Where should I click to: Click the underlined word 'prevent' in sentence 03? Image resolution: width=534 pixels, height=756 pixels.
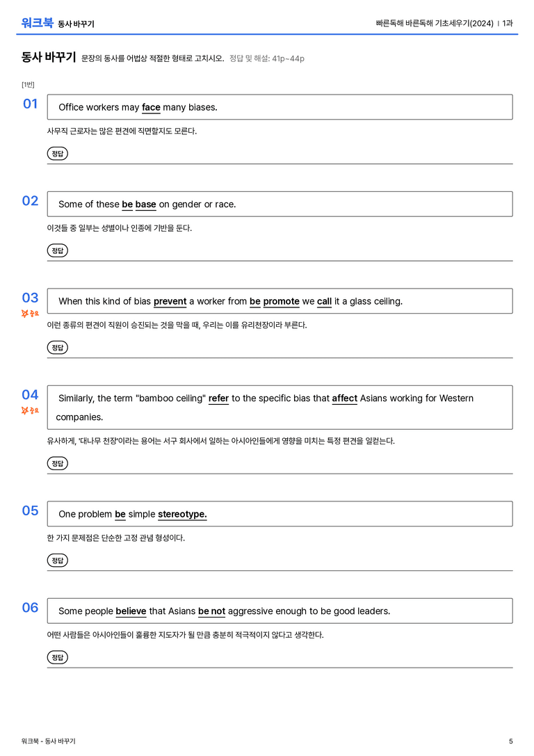point(170,301)
